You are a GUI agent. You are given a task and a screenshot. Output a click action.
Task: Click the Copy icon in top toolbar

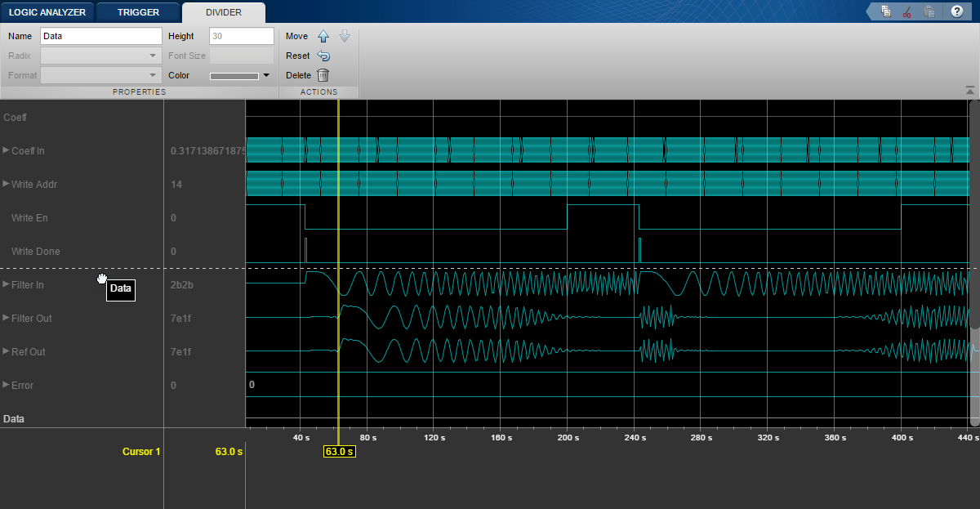tap(886, 11)
